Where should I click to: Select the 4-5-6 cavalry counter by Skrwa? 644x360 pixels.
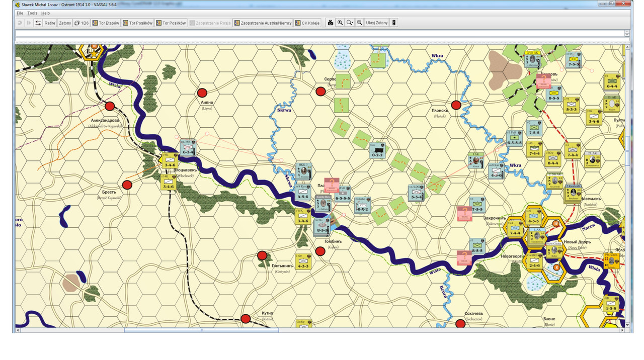[x=303, y=193]
